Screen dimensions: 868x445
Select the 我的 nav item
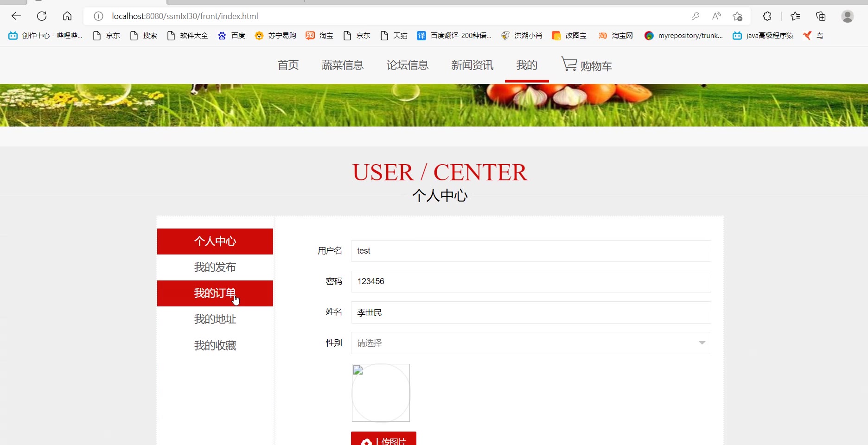527,65
